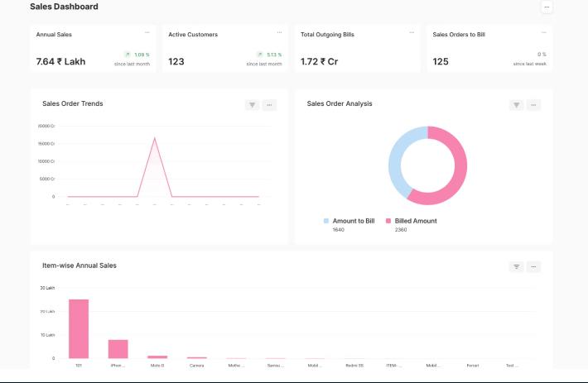
Task: Click the Moto G bar in the chart
Action: pos(157,357)
